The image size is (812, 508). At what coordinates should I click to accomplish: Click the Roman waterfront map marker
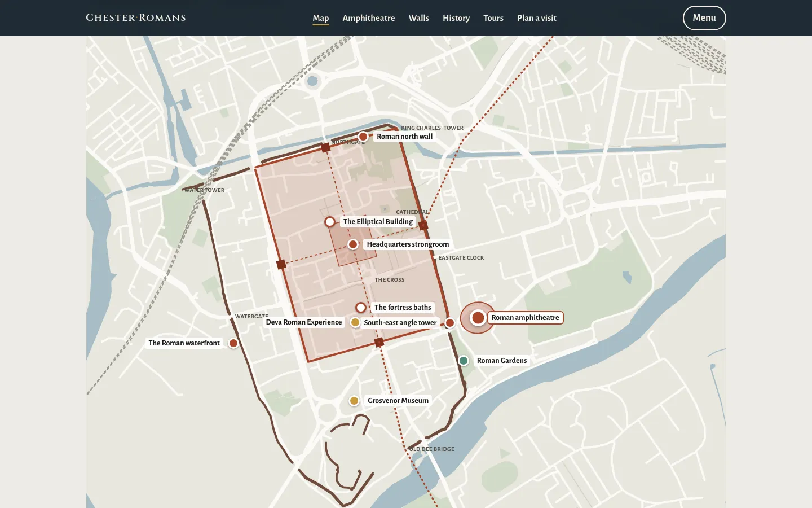point(233,343)
